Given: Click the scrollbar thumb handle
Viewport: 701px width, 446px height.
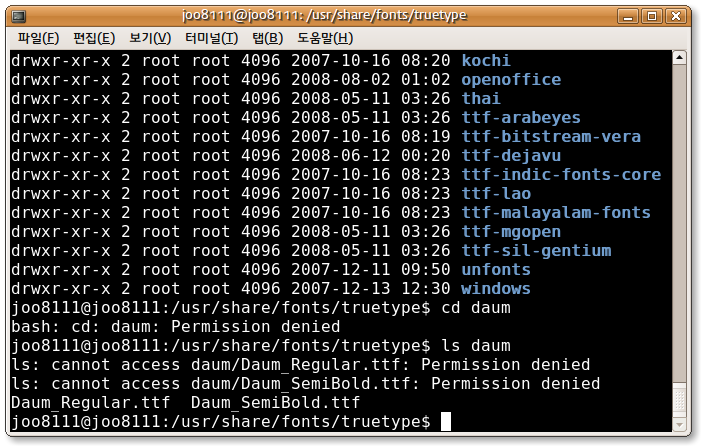Looking at the screenshot, I should tap(679, 400).
